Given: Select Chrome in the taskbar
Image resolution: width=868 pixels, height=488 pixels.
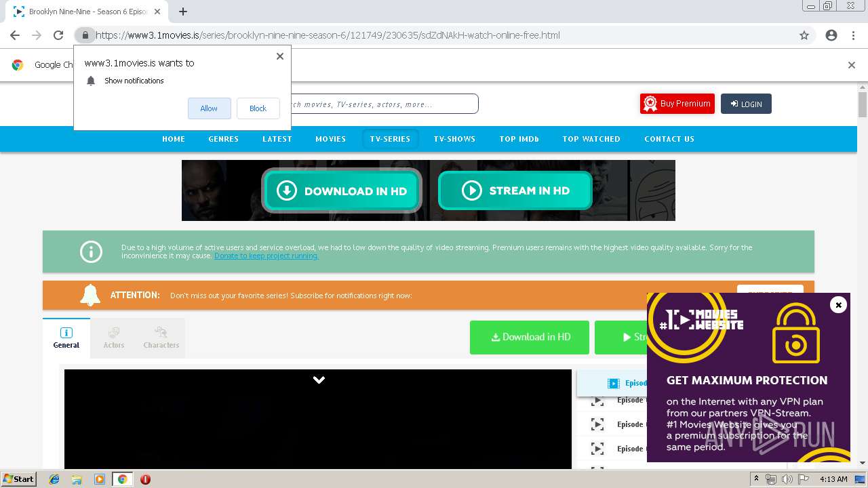Looking at the screenshot, I should click(122, 479).
